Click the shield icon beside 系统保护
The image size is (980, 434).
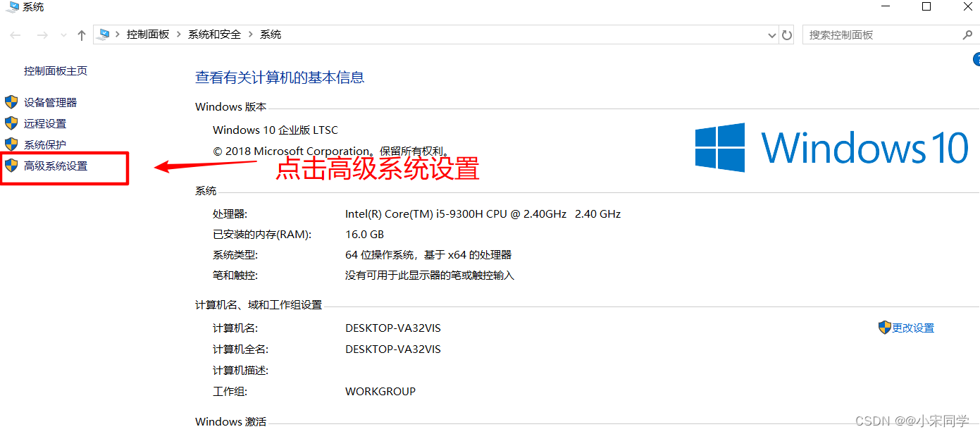[x=11, y=144]
